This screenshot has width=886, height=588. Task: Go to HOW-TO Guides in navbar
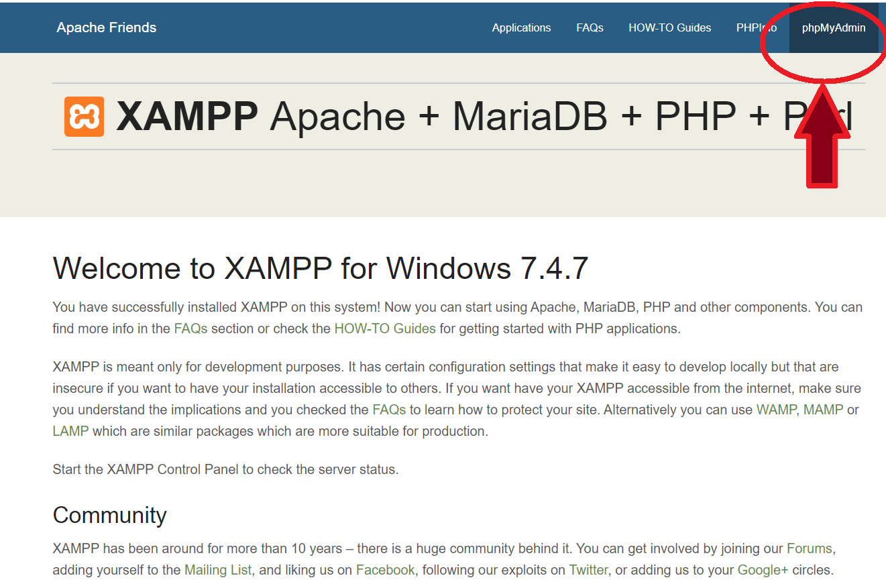pyautogui.click(x=669, y=28)
